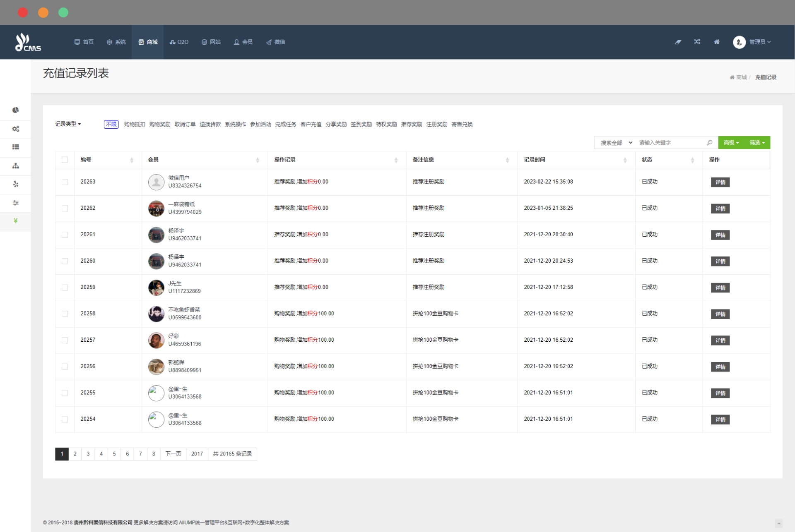Click the shuffle icon in top bar
Screen dimensions: 795x532
pos(697,42)
